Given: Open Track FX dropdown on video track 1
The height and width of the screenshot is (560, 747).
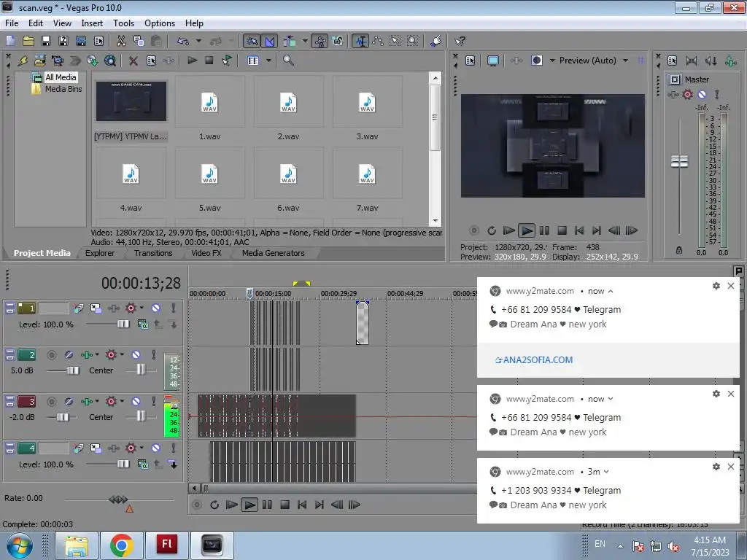Looking at the screenshot, I should [142, 308].
